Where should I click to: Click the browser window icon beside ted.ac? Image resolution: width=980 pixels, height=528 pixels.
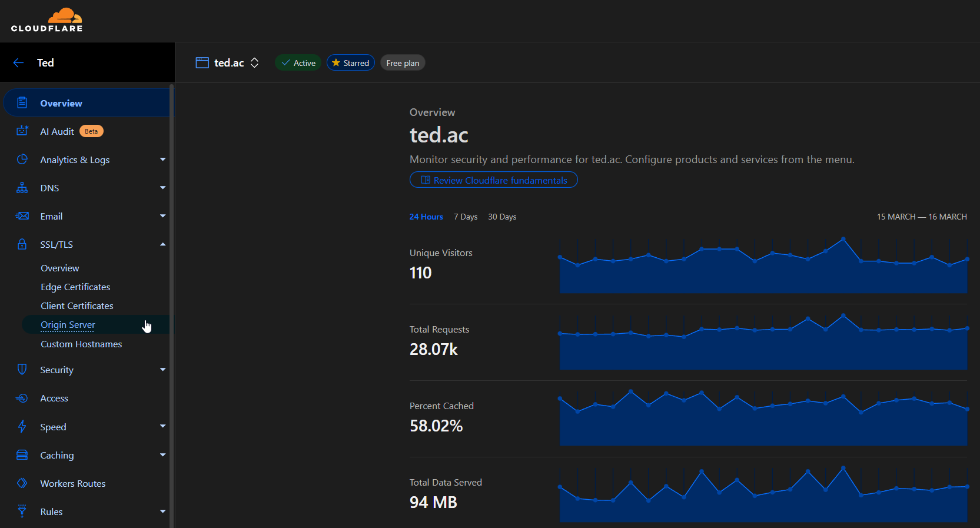[202, 63]
